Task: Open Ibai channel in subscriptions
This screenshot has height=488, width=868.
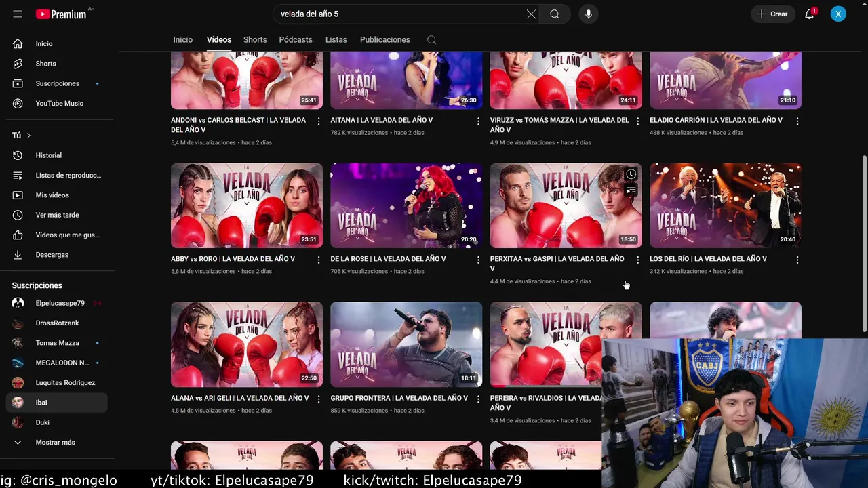Action: pyautogui.click(x=57, y=403)
